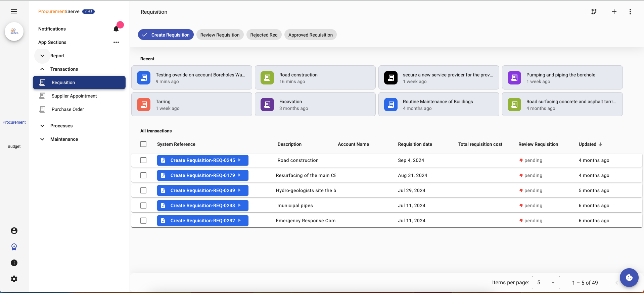Image resolution: width=644 pixels, height=293 pixels.
Task: Open the vertical three-dot options menu
Action: pyautogui.click(x=630, y=12)
